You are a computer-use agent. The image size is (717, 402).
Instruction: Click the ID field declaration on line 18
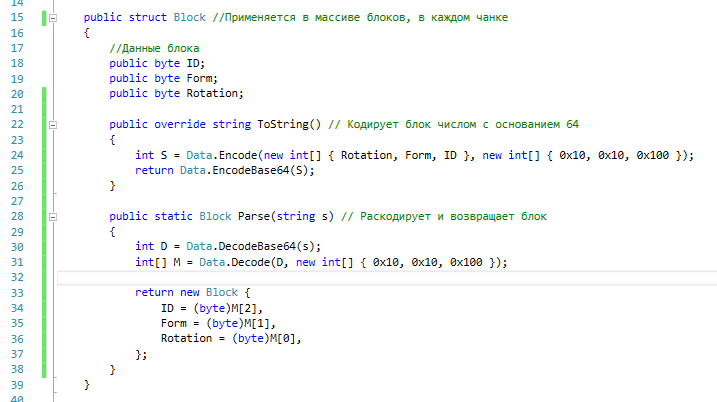point(193,63)
